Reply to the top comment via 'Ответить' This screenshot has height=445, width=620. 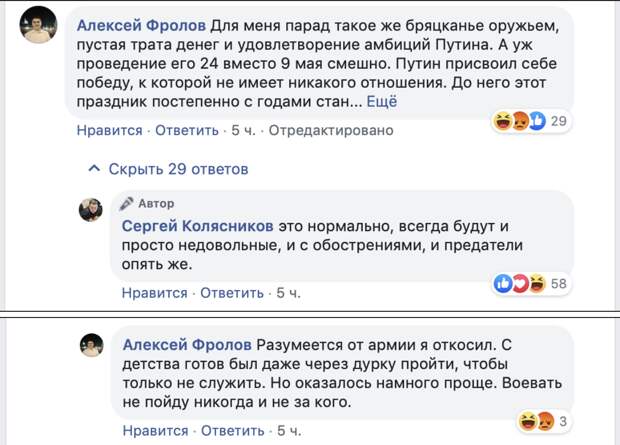[187, 130]
